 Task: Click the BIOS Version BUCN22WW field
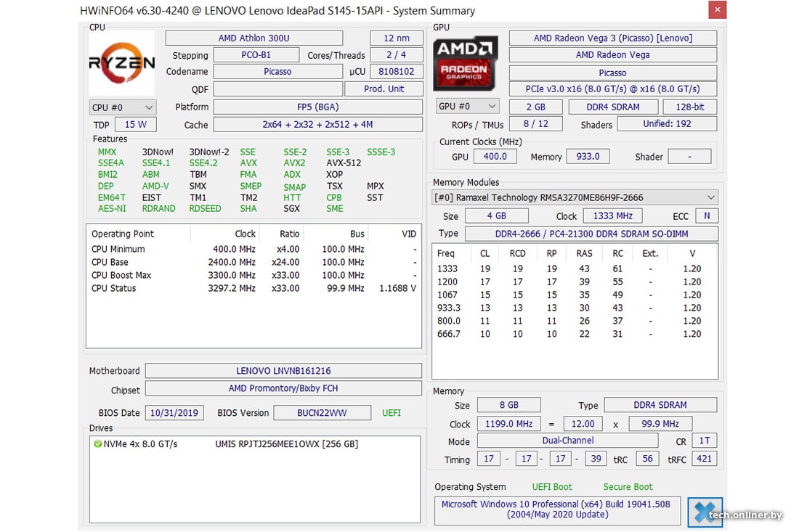click(x=322, y=413)
